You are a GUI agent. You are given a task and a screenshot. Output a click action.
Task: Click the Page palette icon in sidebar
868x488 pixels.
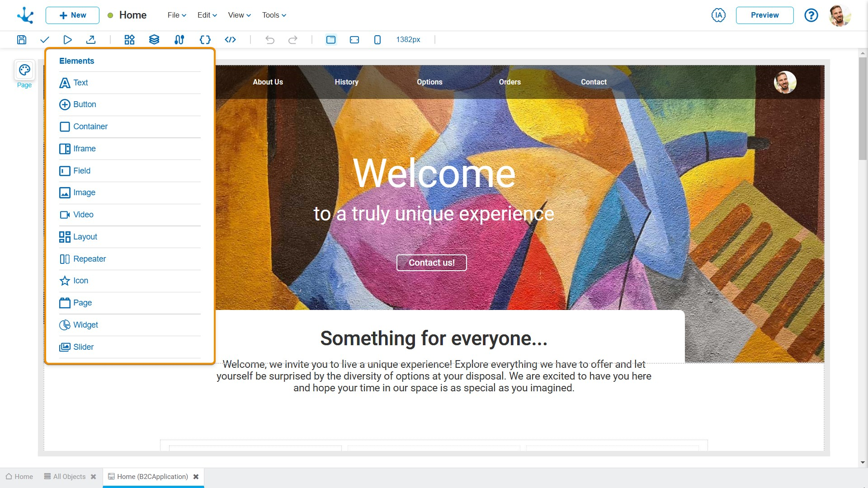click(24, 70)
